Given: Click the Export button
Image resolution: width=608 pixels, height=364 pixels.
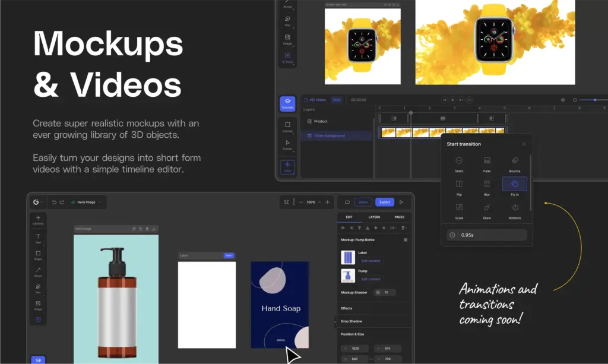Looking at the screenshot, I should click(x=384, y=202).
